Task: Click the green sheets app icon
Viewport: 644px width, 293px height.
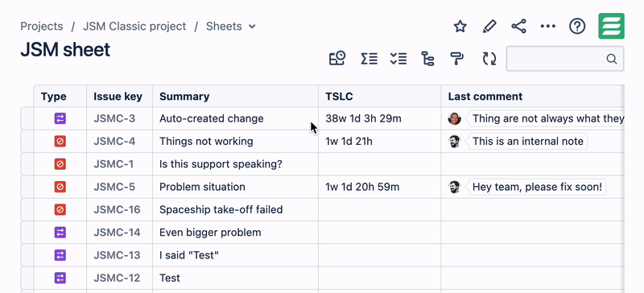Action: [x=612, y=26]
